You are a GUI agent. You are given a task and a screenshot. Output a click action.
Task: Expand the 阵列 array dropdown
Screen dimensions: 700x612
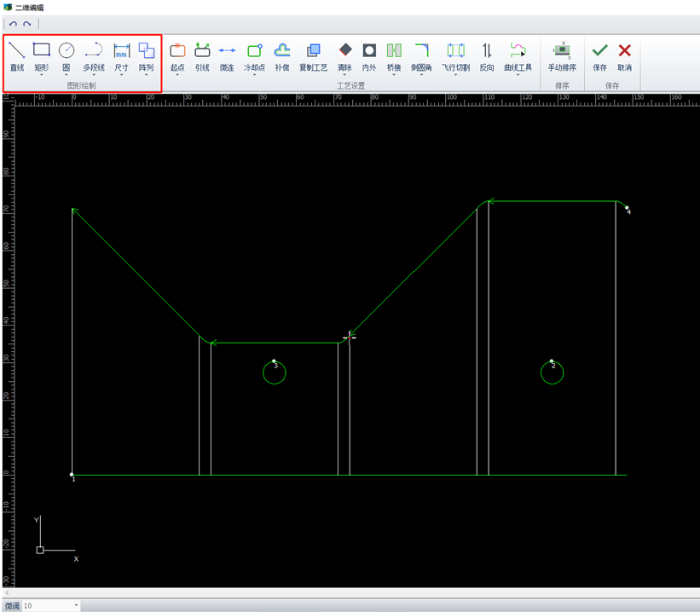click(146, 75)
